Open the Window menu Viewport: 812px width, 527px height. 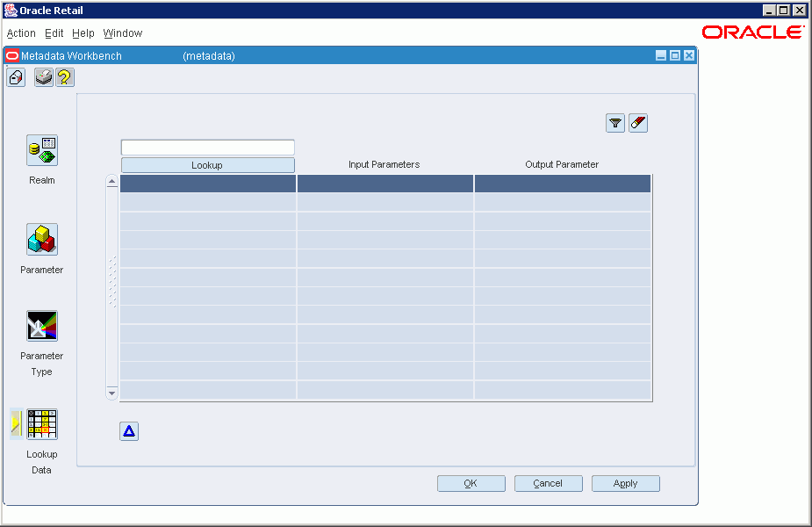tap(123, 33)
